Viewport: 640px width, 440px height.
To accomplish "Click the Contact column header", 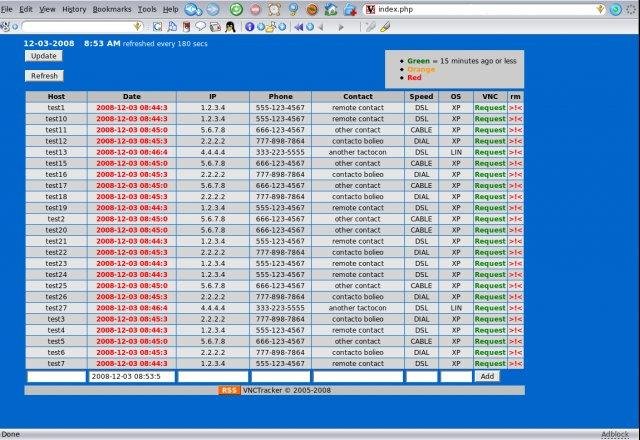I will click(x=358, y=97).
